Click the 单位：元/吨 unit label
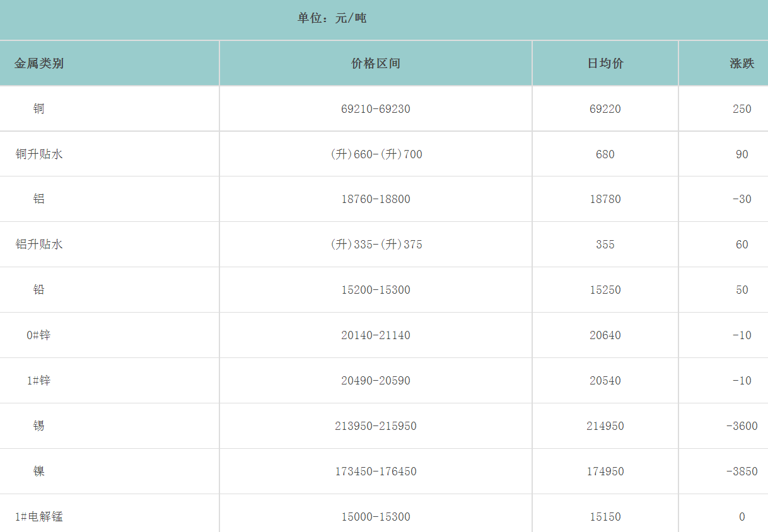Screen dimensions: 768x532 [x=332, y=18]
